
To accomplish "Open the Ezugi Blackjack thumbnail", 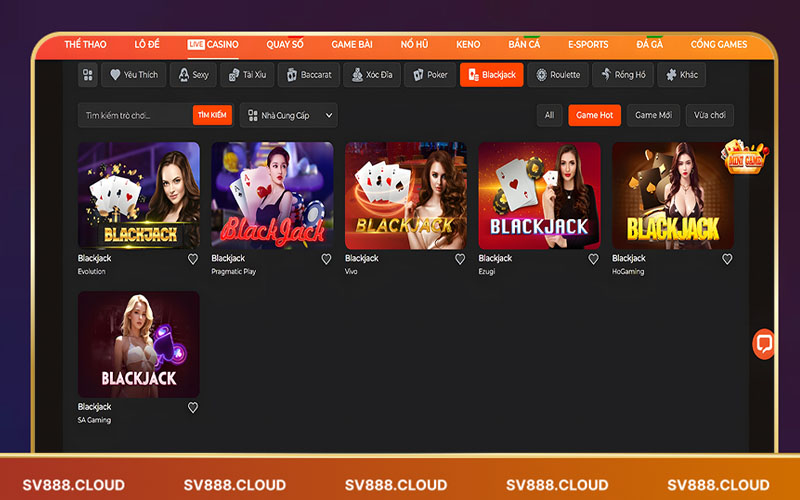I will click(539, 195).
